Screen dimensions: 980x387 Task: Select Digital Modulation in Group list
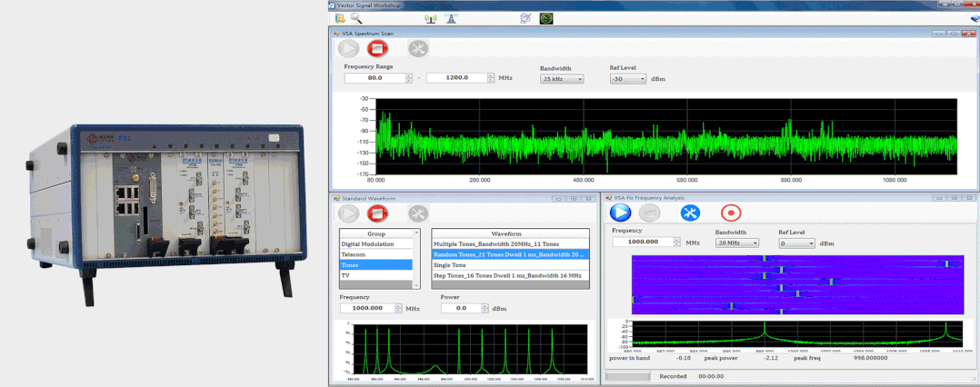click(x=375, y=244)
